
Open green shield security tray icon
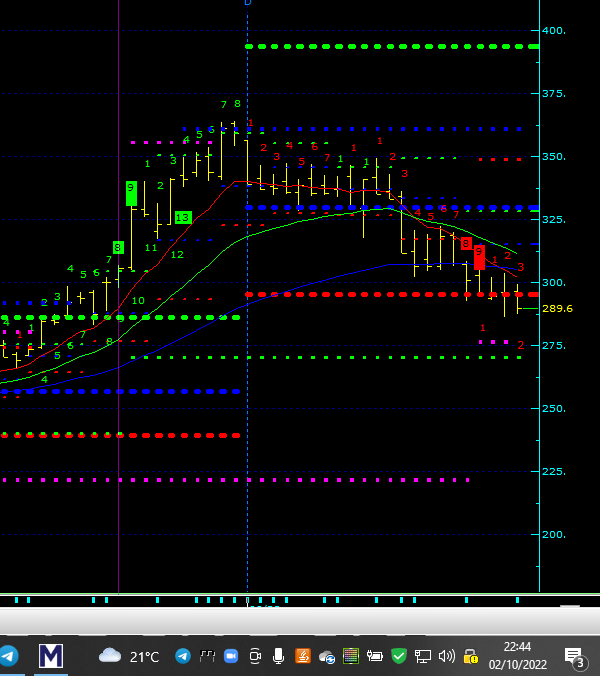coord(399,656)
